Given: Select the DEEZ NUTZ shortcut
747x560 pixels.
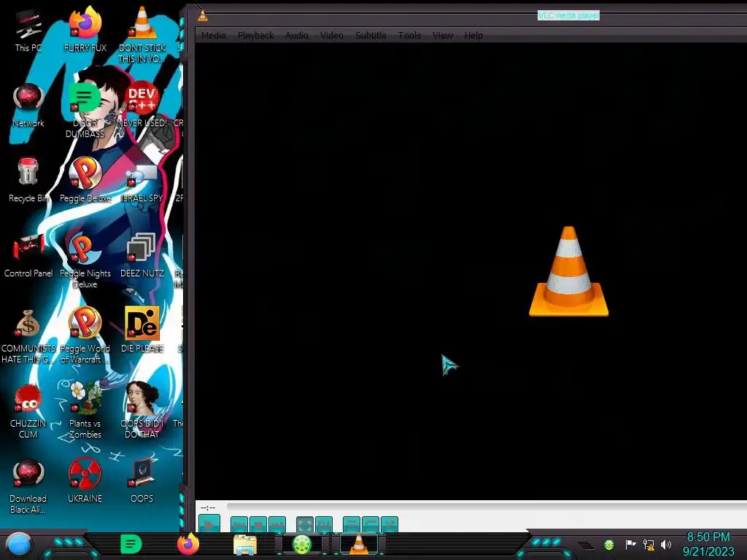Looking at the screenshot, I should click(x=142, y=256).
